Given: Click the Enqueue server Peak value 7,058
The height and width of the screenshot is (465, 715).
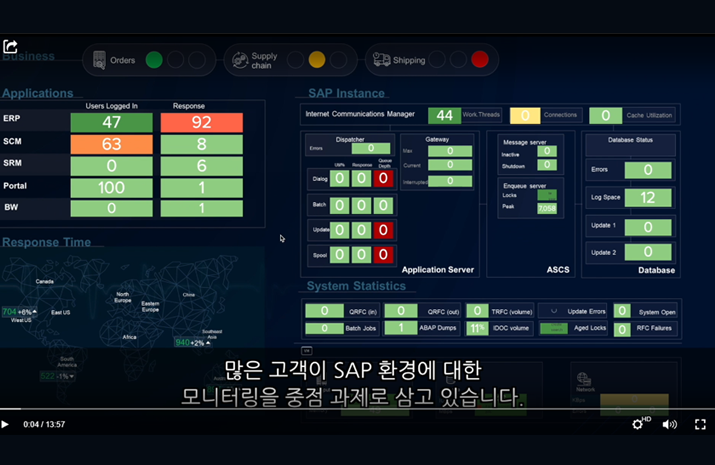Looking at the screenshot, I should pyautogui.click(x=547, y=208).
